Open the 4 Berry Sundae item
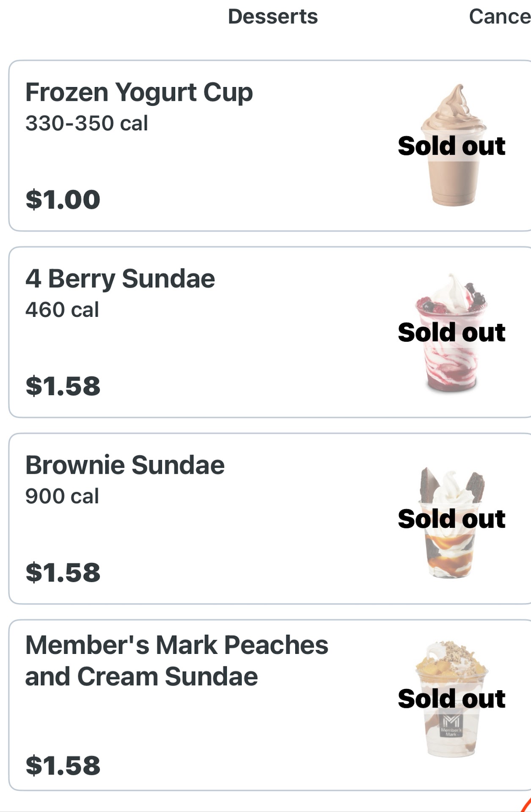Viewport: 531px width, 812px height. tap(120, 279)
